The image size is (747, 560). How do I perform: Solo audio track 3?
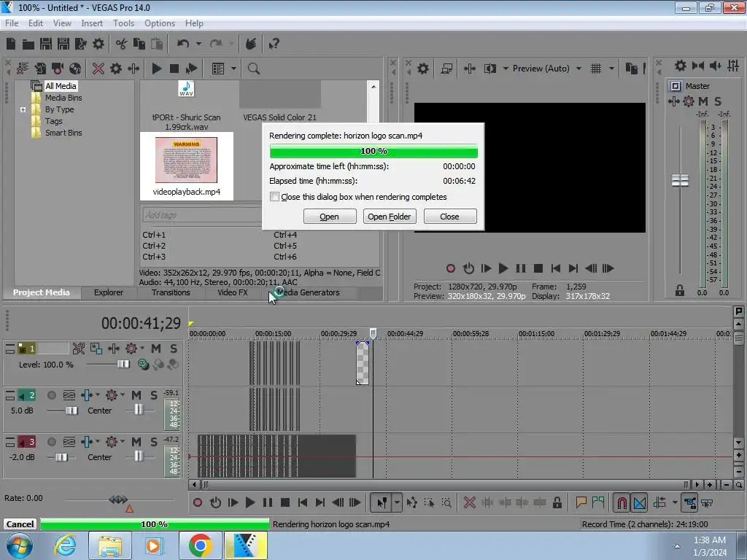(x=153, y=442)
